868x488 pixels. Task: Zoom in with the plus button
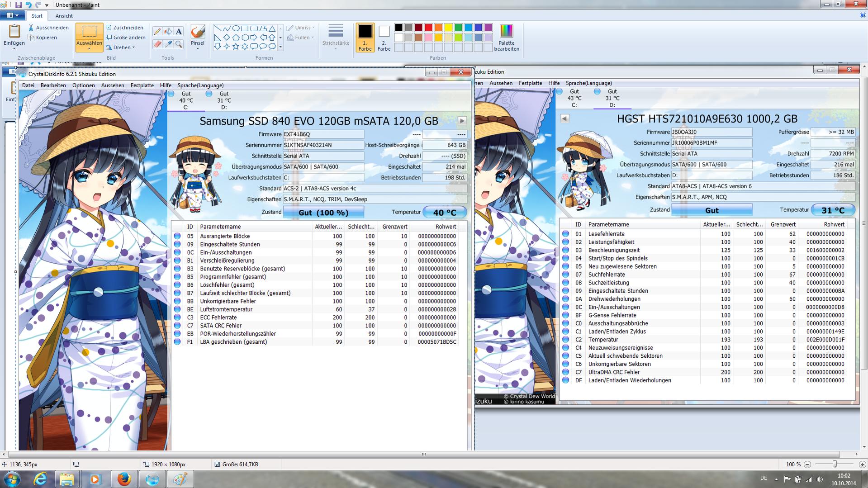[862, 464]
